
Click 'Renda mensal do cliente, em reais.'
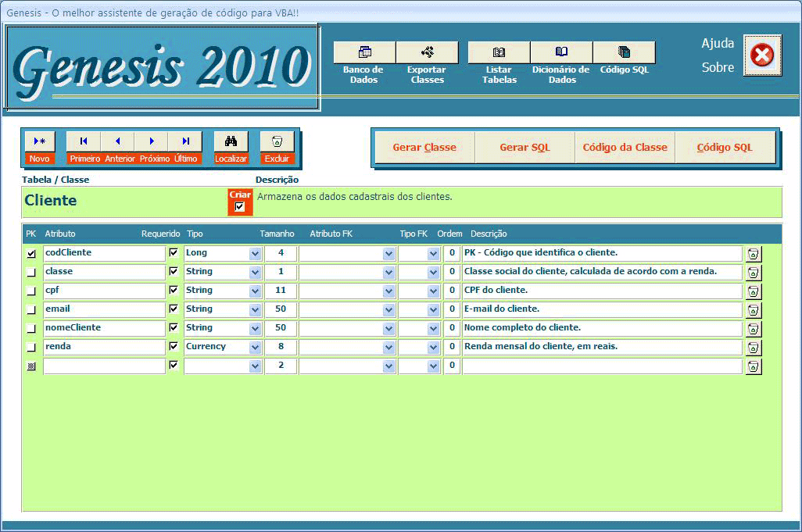602,347
